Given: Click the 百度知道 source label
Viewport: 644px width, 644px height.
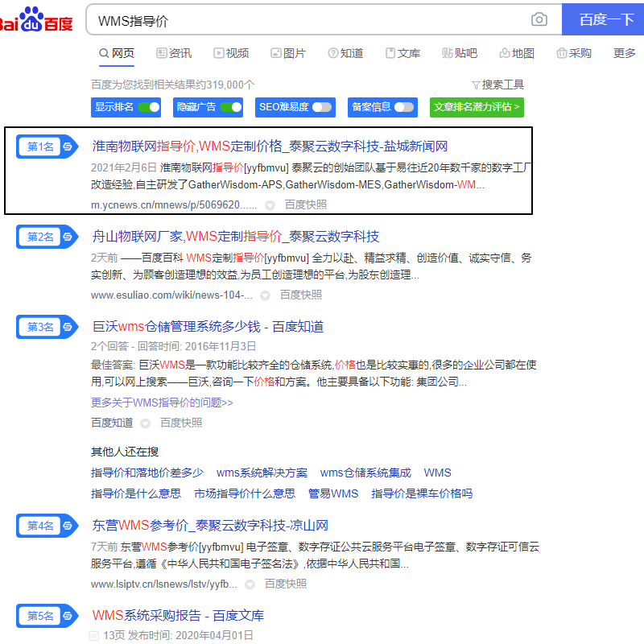Looking at the screenshot, I should pyautogui.click(x=112, y=423).
